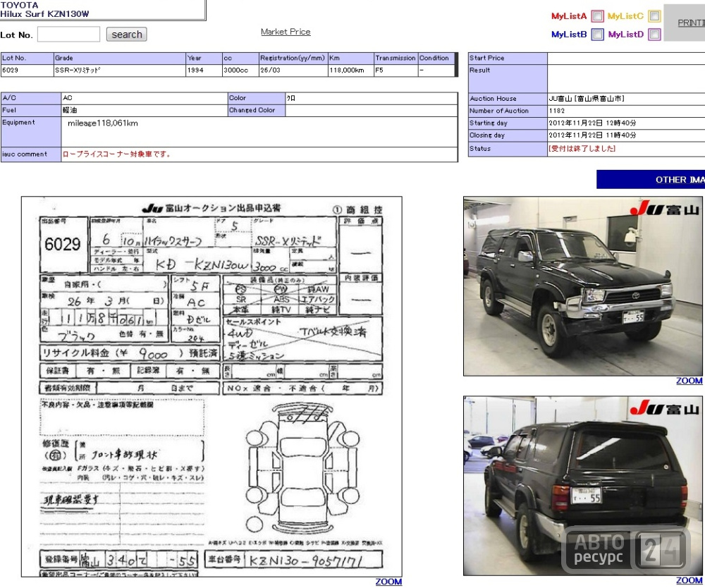Viewport: 705px width, 588px height.
Task: Select registration cell 26/03
Action: click(293, 70)
